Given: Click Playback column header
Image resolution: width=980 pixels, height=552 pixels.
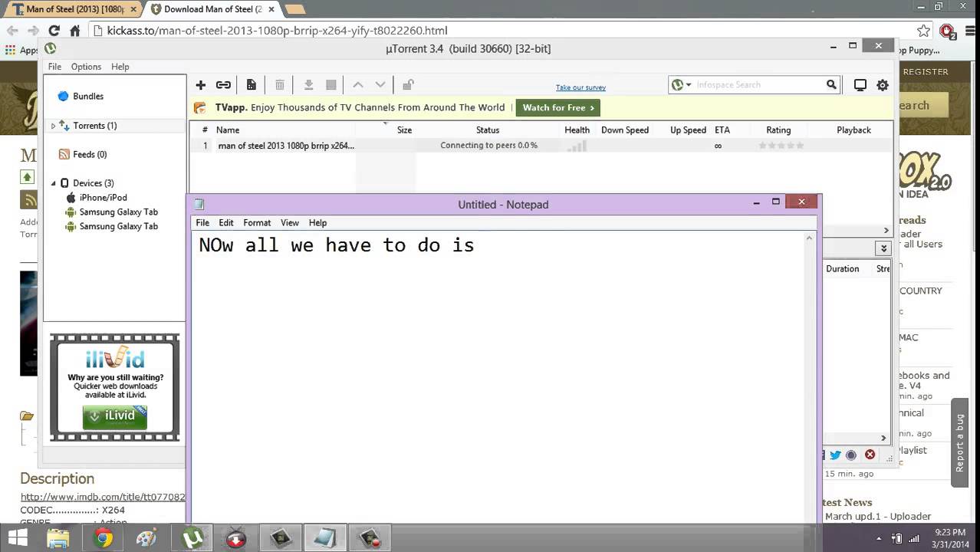Looking at the screenshot, I should click(853, 130).
